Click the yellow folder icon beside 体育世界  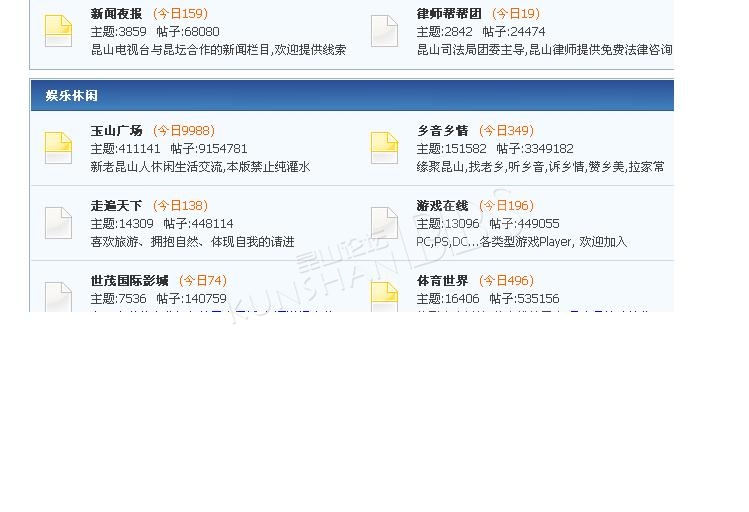coord(384,296)
